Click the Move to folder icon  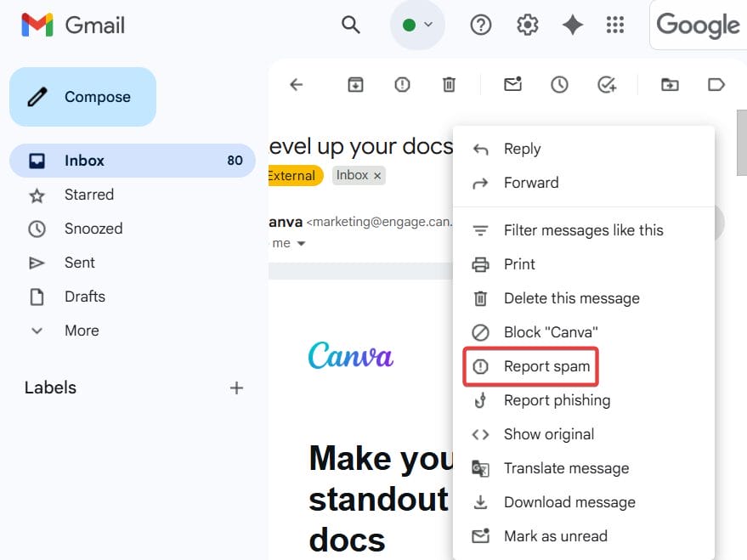(670, 85)
